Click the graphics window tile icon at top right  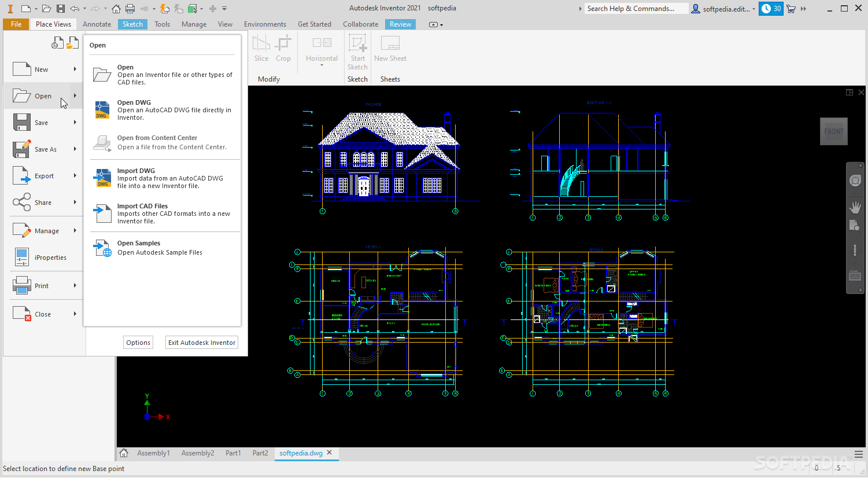pos(849,93)
